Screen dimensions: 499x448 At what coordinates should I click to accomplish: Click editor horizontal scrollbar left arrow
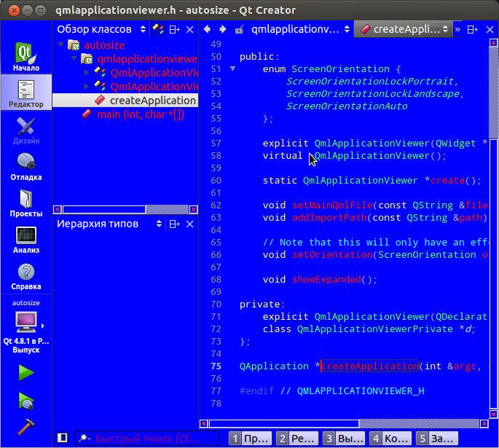(204, 423)
